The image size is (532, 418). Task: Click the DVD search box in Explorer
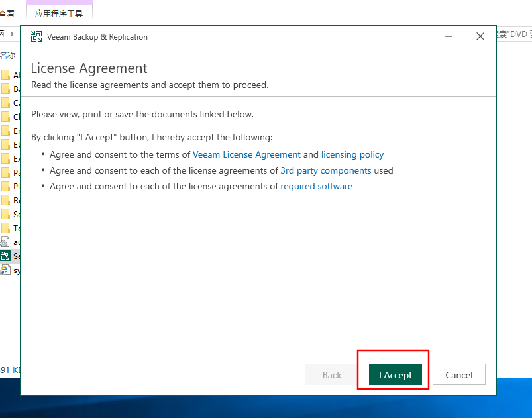pyautogui.click(x=514, y=34)
